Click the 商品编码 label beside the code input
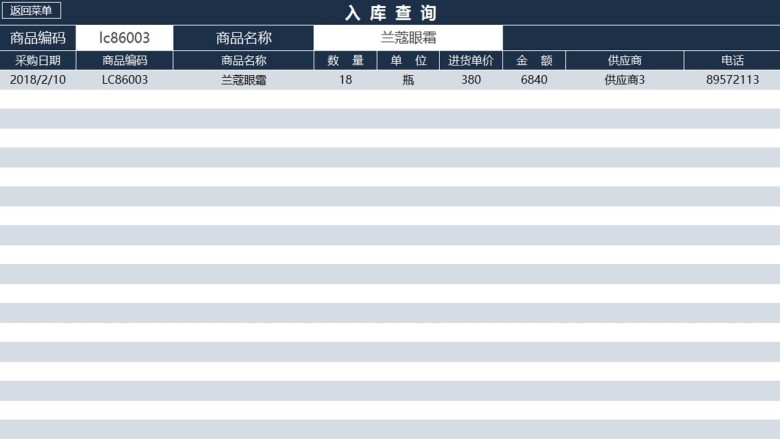 pos(38,38)
